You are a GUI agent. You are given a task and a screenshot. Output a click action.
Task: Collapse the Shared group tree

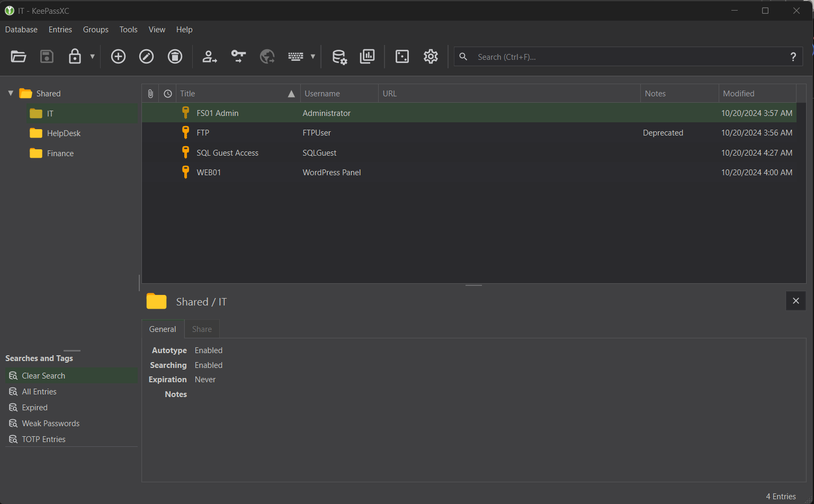(11, 93)
